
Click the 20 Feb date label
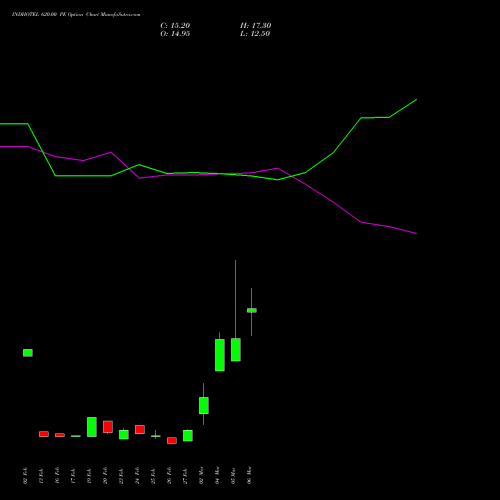pos(105,476)
